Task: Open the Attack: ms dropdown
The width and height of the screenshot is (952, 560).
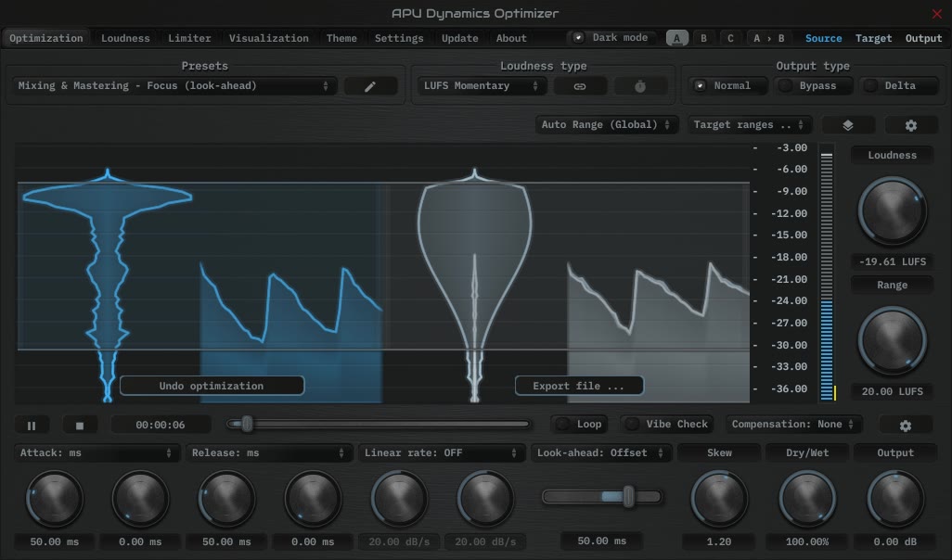Action: 96,453
